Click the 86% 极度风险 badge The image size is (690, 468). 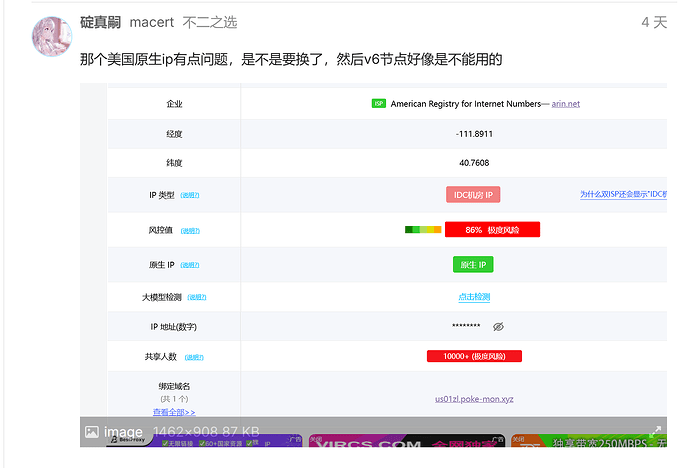tap(492, 230)
